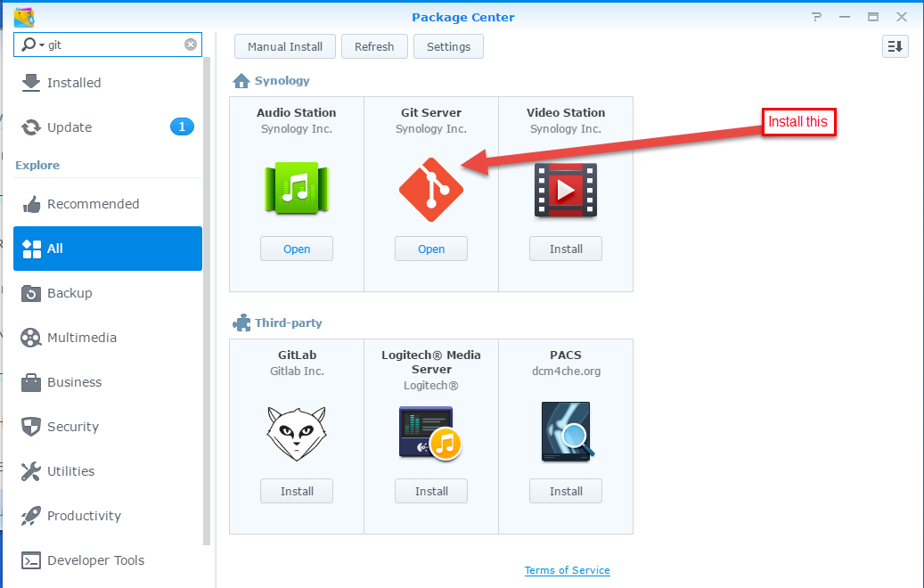The image size is (924, 588).
Task: Open the Multimedia category
Action: tap(108, 338)
